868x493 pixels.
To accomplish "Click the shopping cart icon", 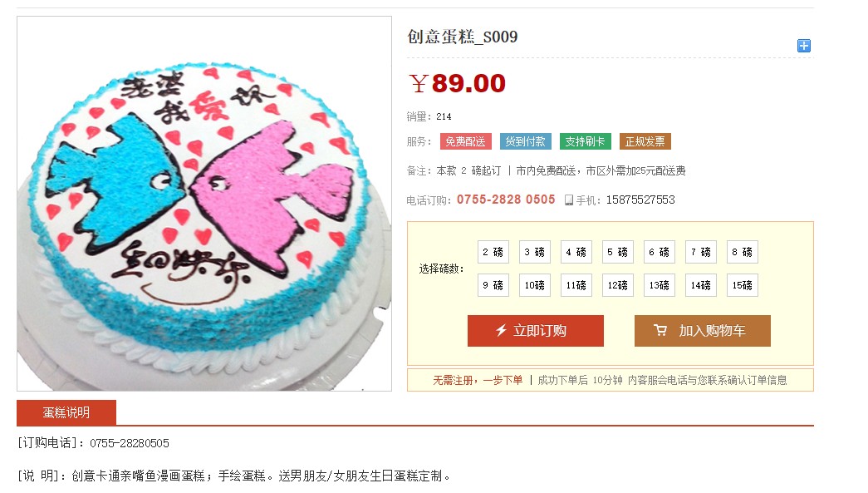I will (x=660, y=330).
